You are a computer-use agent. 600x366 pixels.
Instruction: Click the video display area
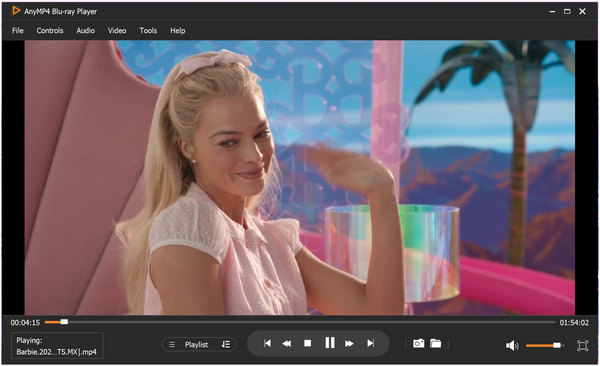pyautogui.click(x=300, y=178)
